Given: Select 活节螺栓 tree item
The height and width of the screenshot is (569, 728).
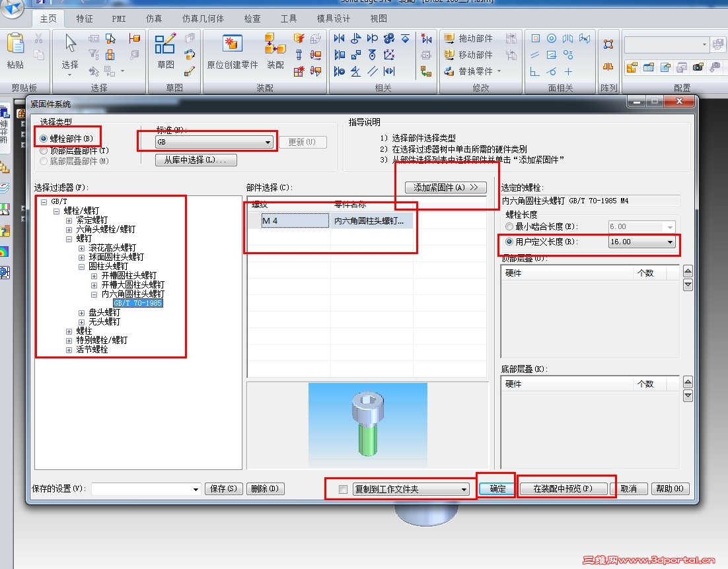Looking at the screenshot, I should click(92, 349).
